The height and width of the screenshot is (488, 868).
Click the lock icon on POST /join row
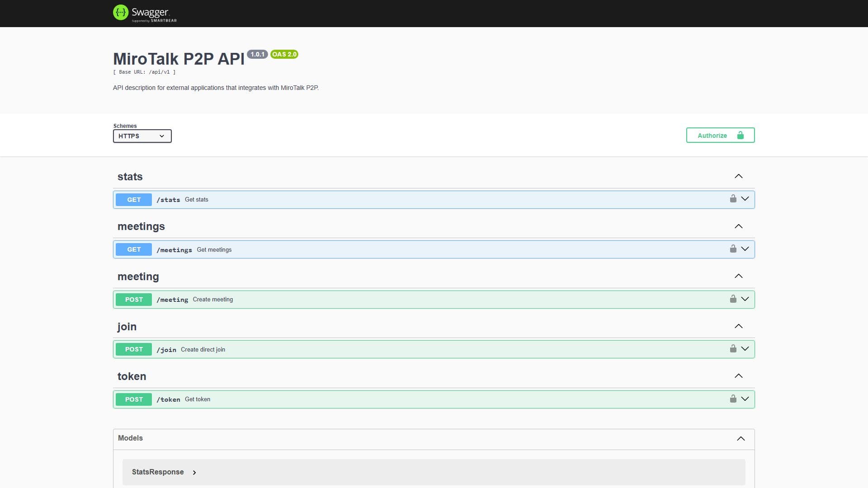pos(733,349)
